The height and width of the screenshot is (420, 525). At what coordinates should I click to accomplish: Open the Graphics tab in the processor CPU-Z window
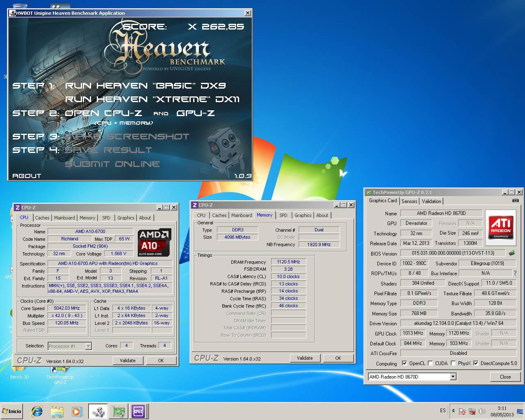pos(126,218)
